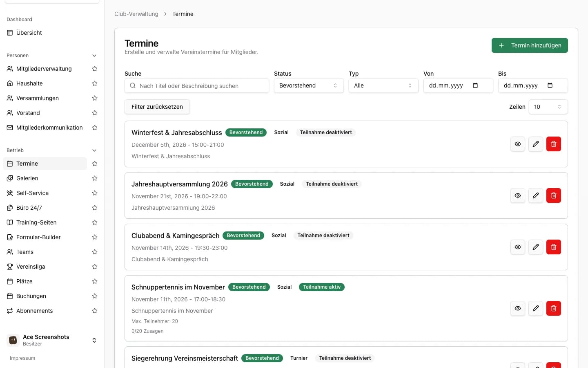Click the Von date input field

458,85
